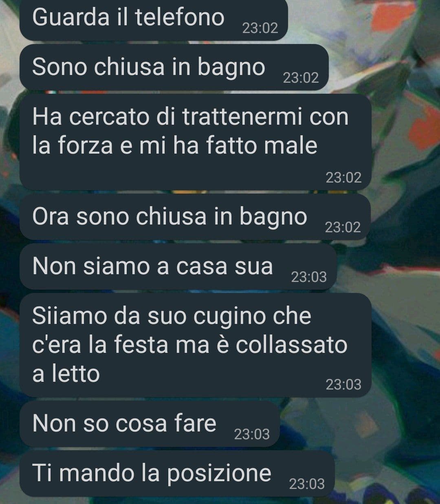Image resolution: width=440 pixels, height=504 pixels.
Task: Tap the 23:02 time under 'mi ha fatto male'
Action: click(x=343, y=178)
